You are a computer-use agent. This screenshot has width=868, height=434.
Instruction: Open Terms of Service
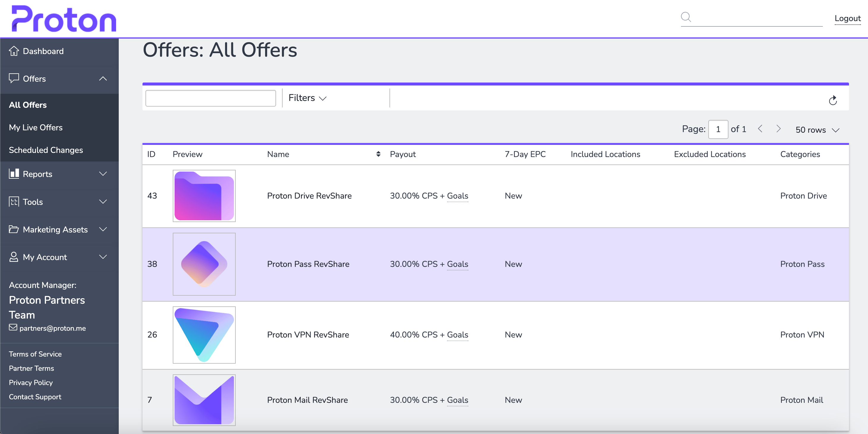coord(35,354)
